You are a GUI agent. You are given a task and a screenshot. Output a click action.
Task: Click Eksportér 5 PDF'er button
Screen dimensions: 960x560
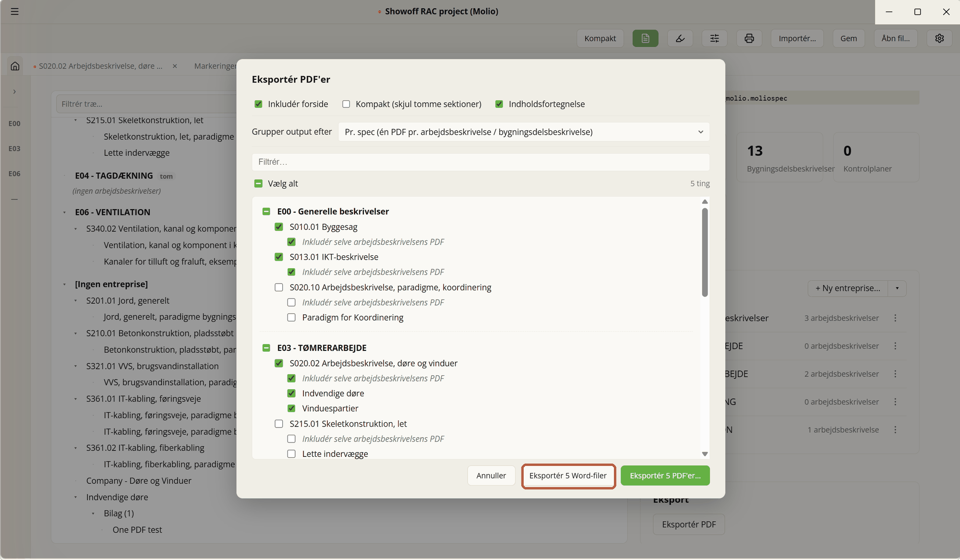(x=665, y=476)
